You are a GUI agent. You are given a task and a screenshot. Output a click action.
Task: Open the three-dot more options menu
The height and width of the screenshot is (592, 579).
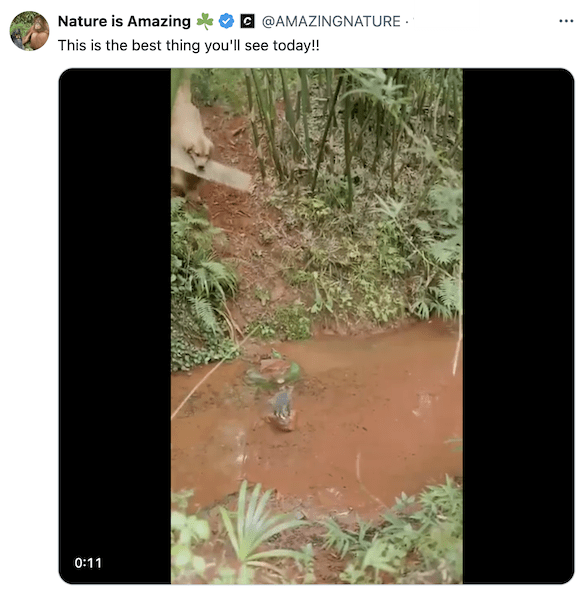pos(565,21)
